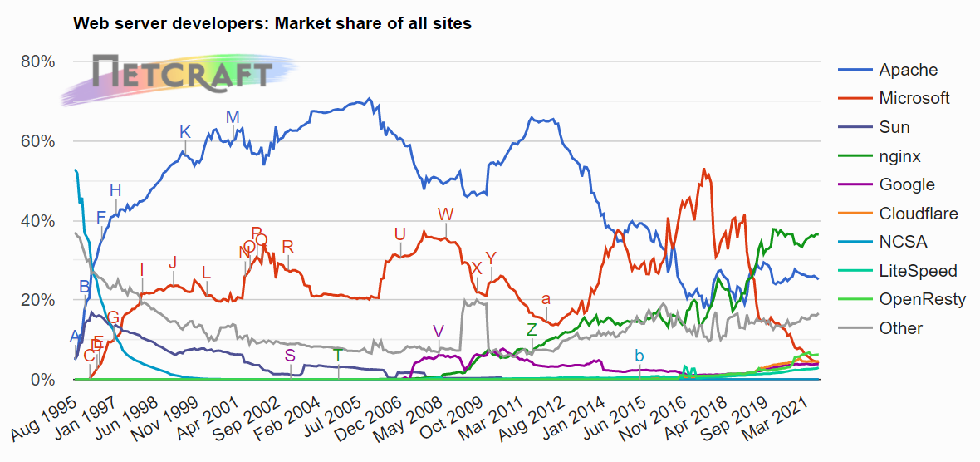The width and height of the screenshot is (980, 462).
Task: Select the LiteSpeed legend entry
Action: pos(897,271)
